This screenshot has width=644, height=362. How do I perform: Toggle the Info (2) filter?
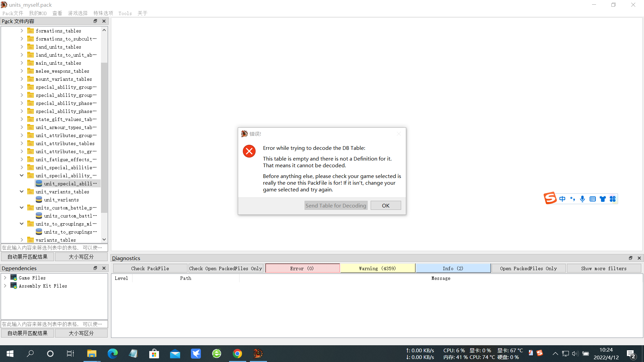click(453, 268)
